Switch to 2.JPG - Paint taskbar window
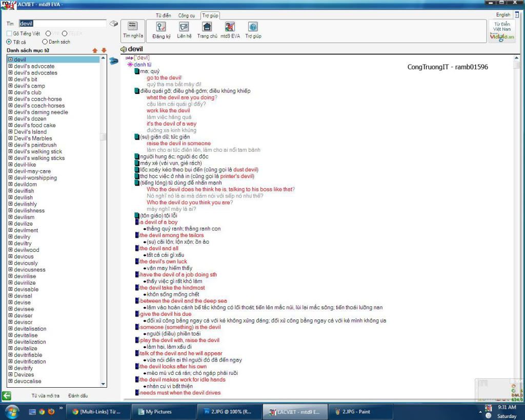Viewport: 525px width, 420px height. pyautogui.click(x=360, y=412)
